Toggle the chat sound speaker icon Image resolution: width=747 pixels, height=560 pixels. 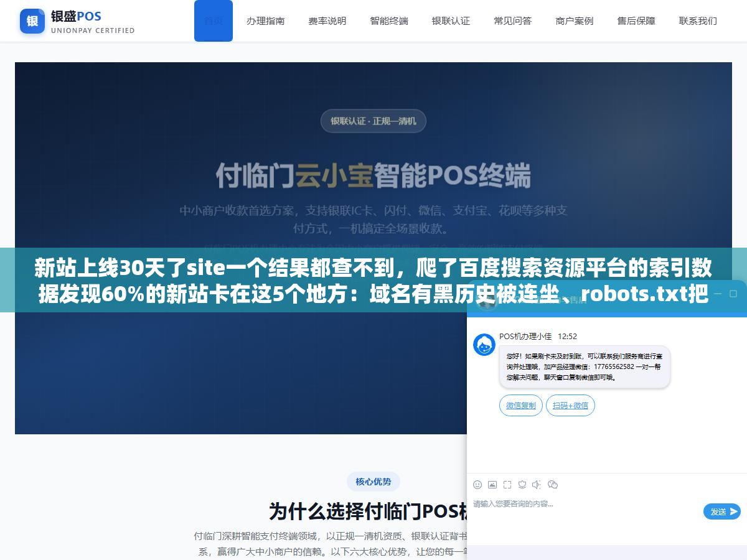[537, 485]
